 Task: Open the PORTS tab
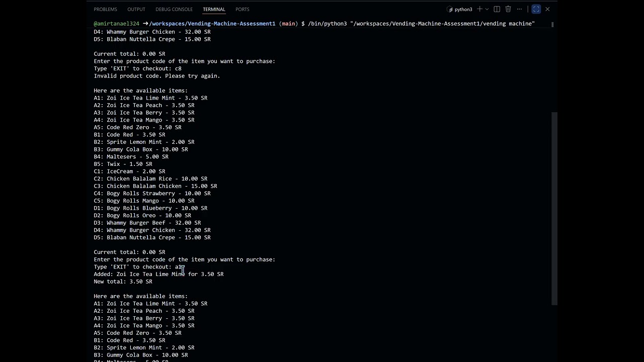[x=243, y=9]
